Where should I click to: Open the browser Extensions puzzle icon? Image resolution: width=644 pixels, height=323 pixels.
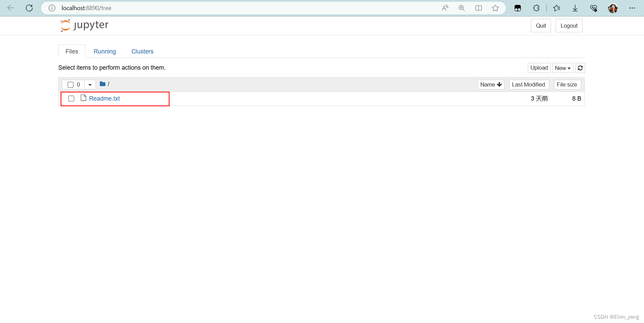pyautogui.click(x=536, y=8)
